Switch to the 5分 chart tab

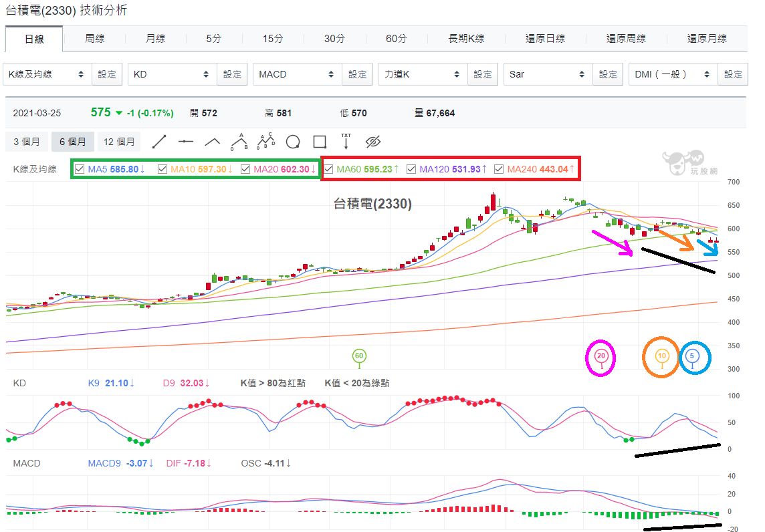[214, 39]
